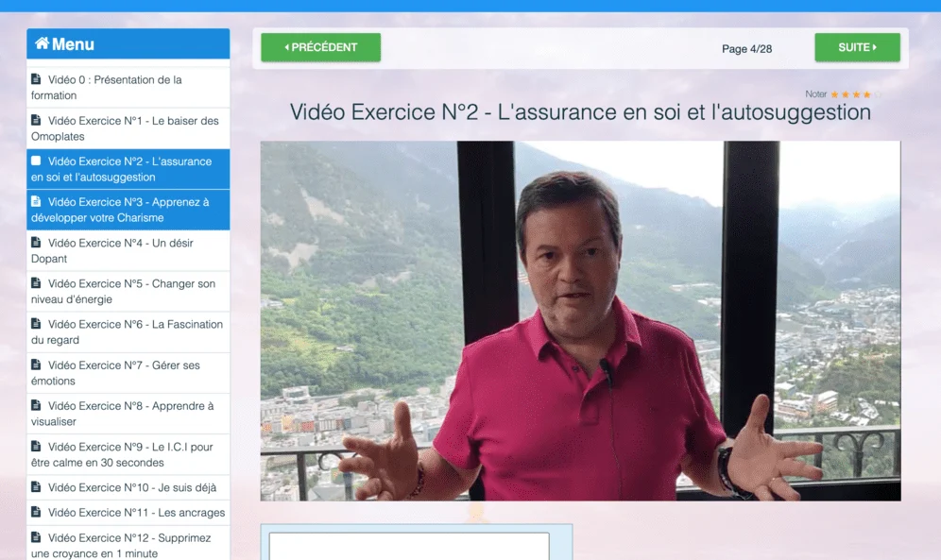Click document icon next to Exercice N°1

[x=36, y=120]
